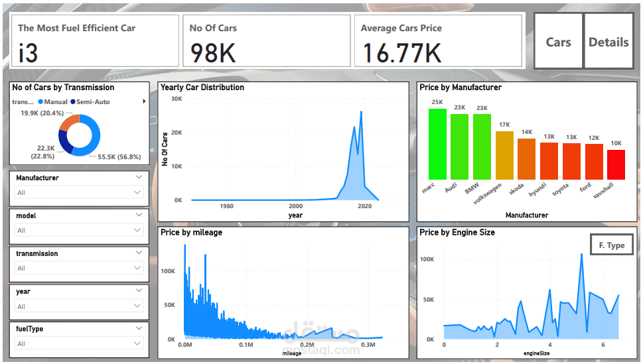The image size is (643, 364).
Task: Click the 17K label above volkswagen bar
Action: coord(504,125)
